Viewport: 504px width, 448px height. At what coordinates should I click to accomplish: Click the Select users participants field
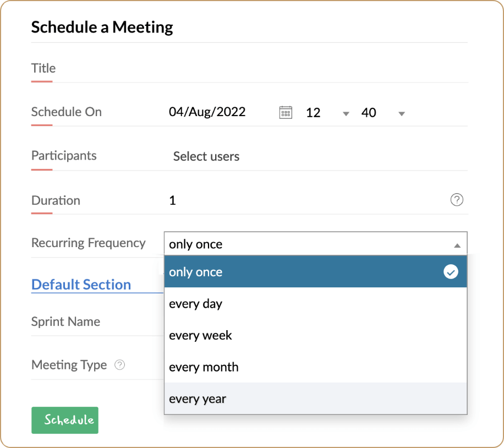pyautogui.click(x=206, y=156)
